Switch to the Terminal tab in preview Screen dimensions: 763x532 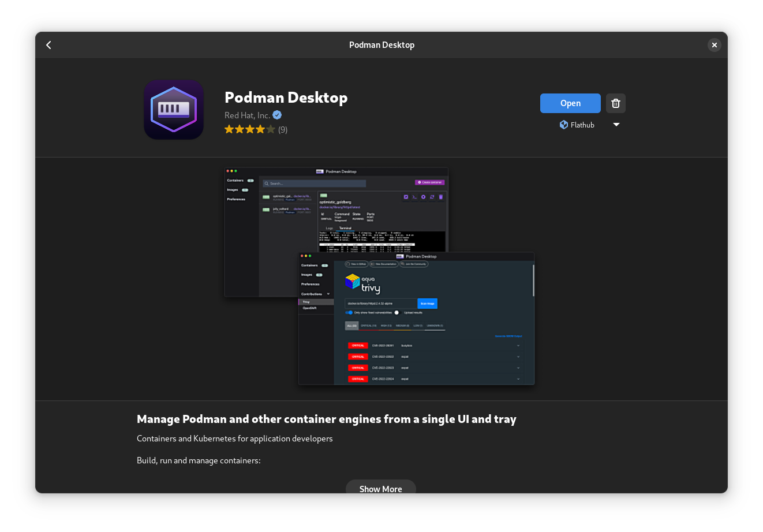pos(345,228)
